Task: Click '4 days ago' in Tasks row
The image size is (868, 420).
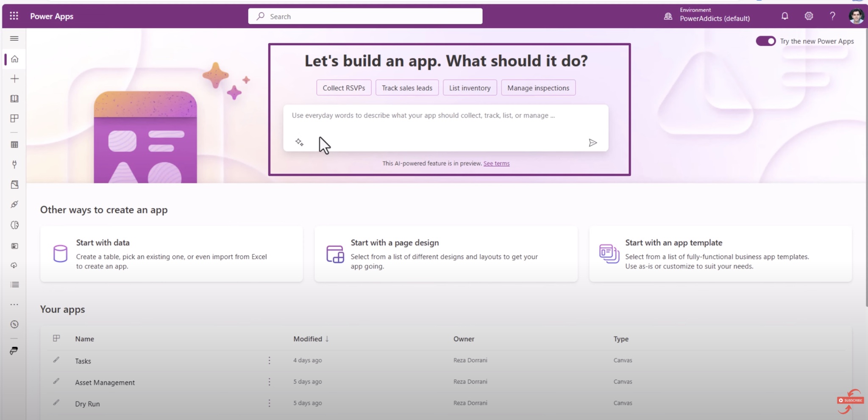Action: [308, 360]
